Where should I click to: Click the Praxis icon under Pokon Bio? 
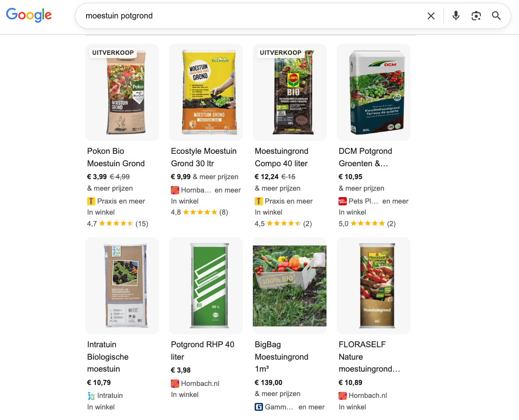(91, 201)
